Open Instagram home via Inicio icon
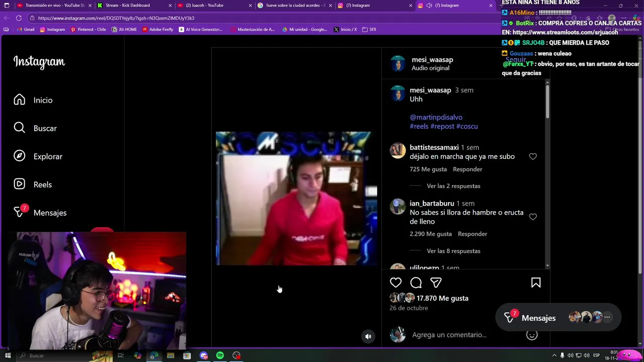The height and width of the screenshot is (362, 644). click(19, 100)
